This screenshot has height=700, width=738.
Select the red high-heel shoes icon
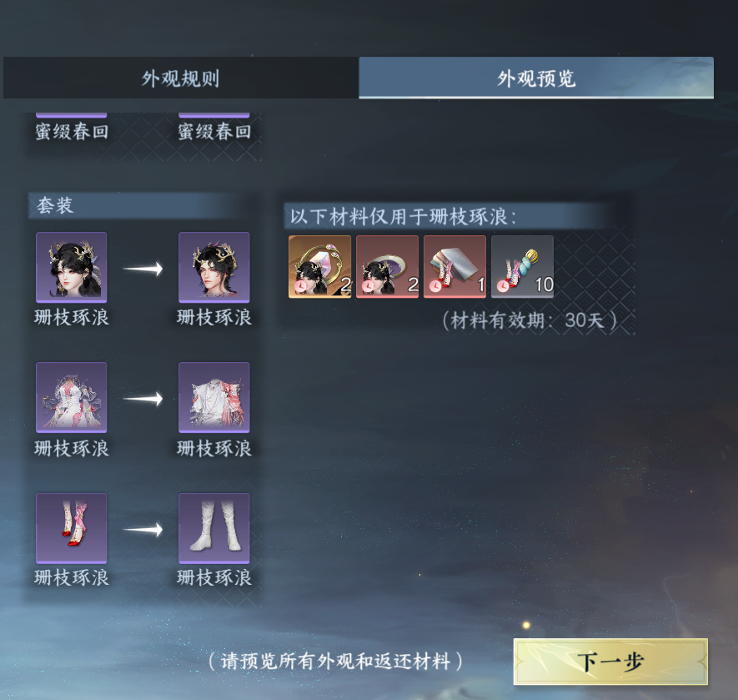[x=72, y=528]
